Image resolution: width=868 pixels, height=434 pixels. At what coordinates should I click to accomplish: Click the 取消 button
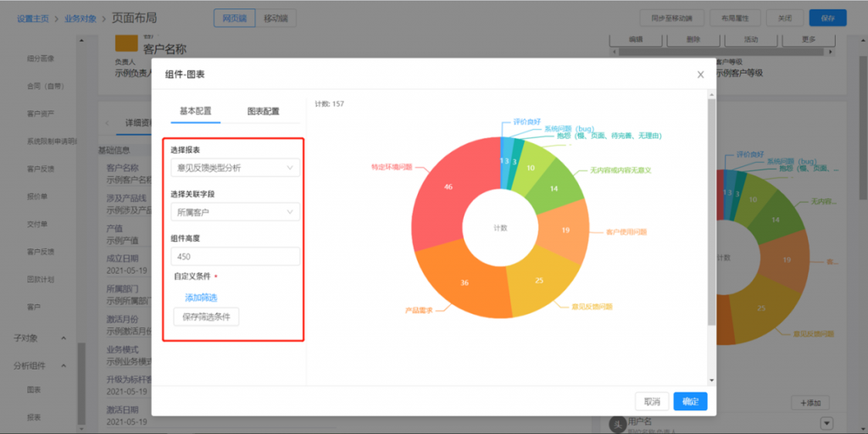[652, 402]
